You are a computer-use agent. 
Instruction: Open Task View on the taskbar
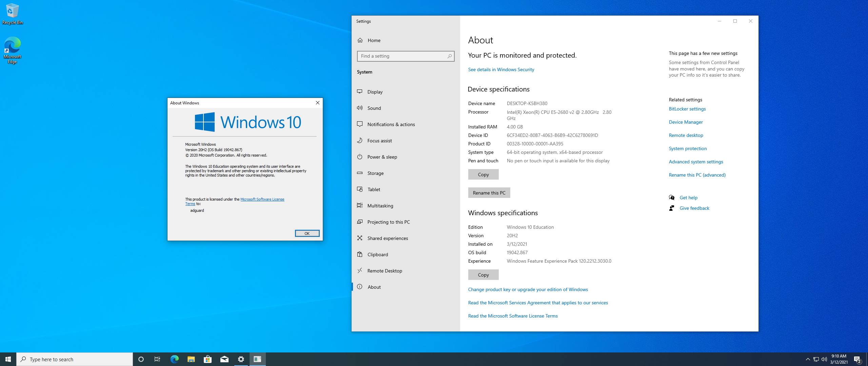[157, 359]
